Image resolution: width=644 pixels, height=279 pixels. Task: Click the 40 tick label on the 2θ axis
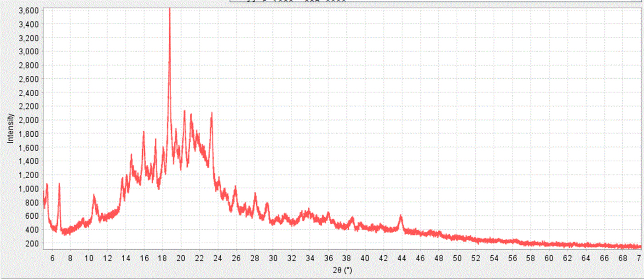(x=365, y=259)
